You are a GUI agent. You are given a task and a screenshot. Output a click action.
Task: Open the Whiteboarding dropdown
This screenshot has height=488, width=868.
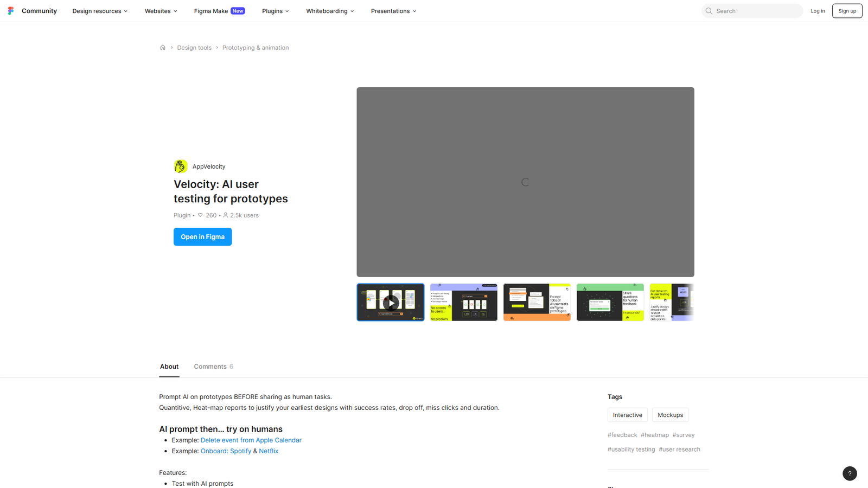click(x=330, y=11)
